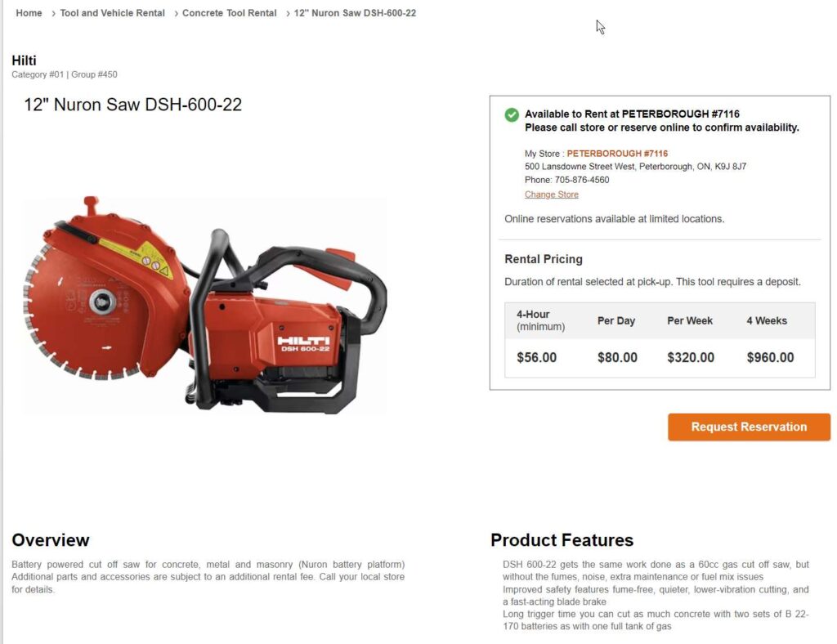Click the chevron after Home breadcrumb
Screen dimensions: 837x644
pyautogui.click(x=53, y=13)
